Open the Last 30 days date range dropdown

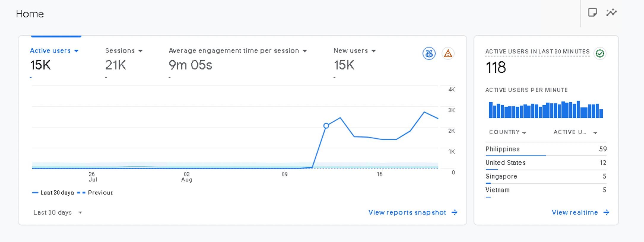[58, 212]
